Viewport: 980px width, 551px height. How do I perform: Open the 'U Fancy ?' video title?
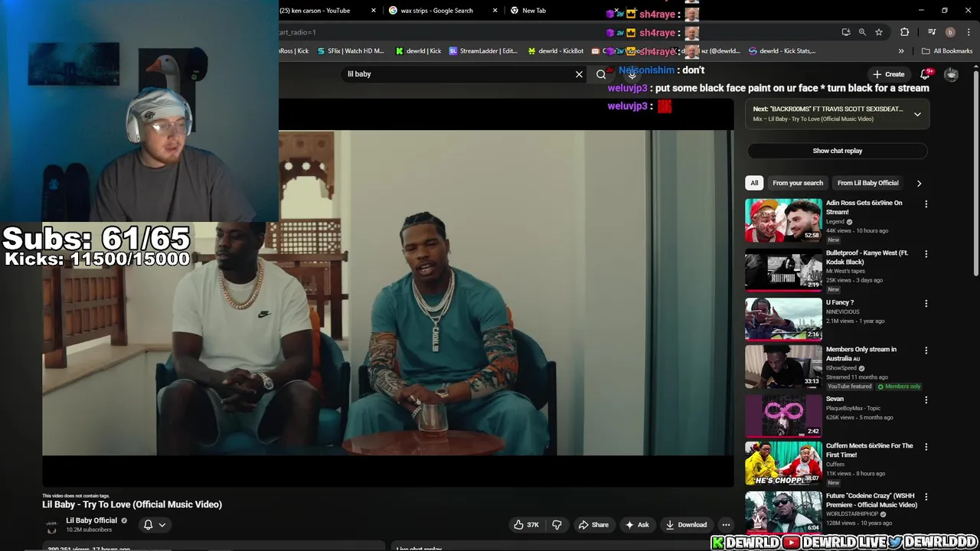coord(839,302)
